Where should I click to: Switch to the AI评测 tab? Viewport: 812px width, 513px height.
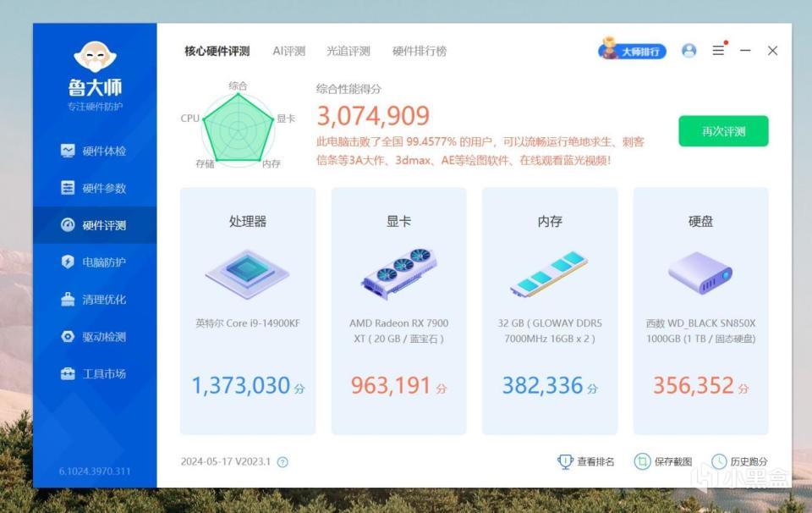289,52
